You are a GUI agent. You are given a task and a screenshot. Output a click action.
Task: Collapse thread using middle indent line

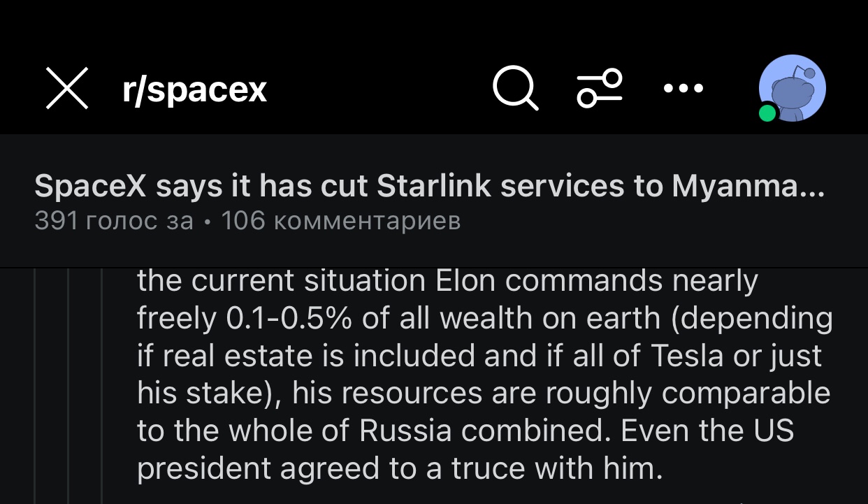(x=68, y=384)
